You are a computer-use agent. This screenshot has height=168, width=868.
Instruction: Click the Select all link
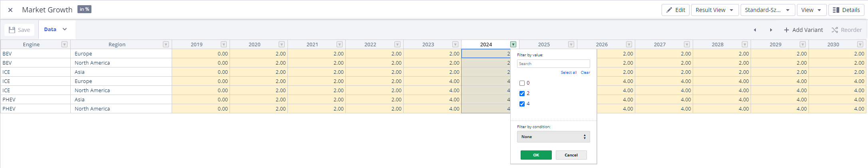[x=568, y=73]
